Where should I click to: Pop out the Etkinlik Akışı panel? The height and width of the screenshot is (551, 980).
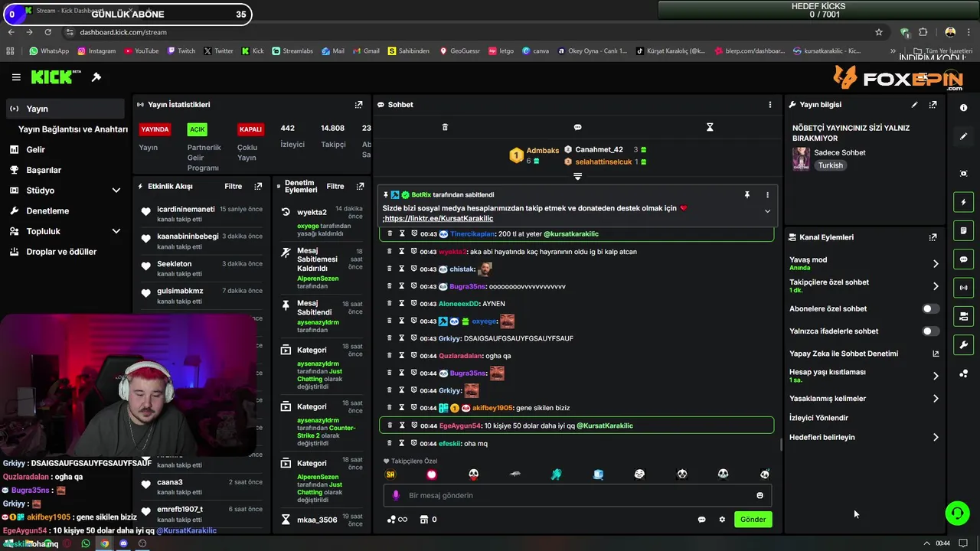pyautogui.click(x=258, y=186)
